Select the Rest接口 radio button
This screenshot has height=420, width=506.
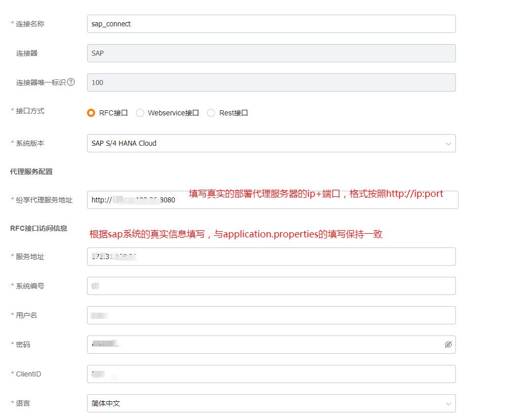(x=211, y=113)
